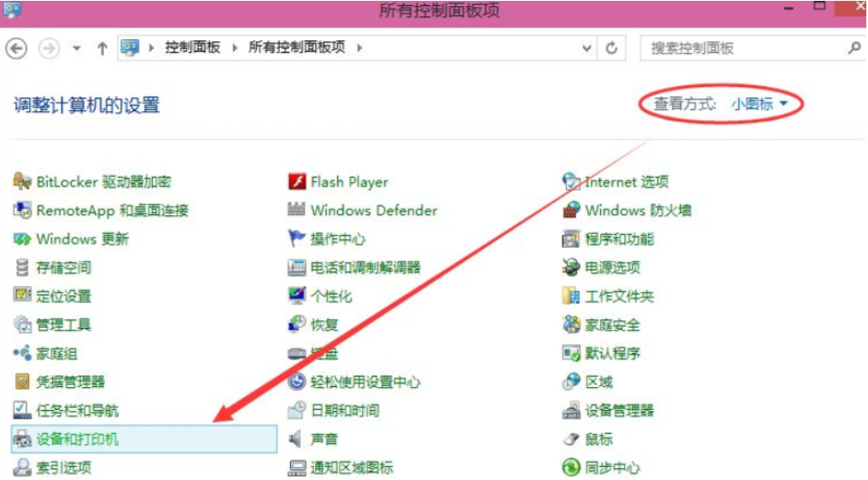Click the 程序和功能 icon
The image size is (868, 480).
(571, 239)
